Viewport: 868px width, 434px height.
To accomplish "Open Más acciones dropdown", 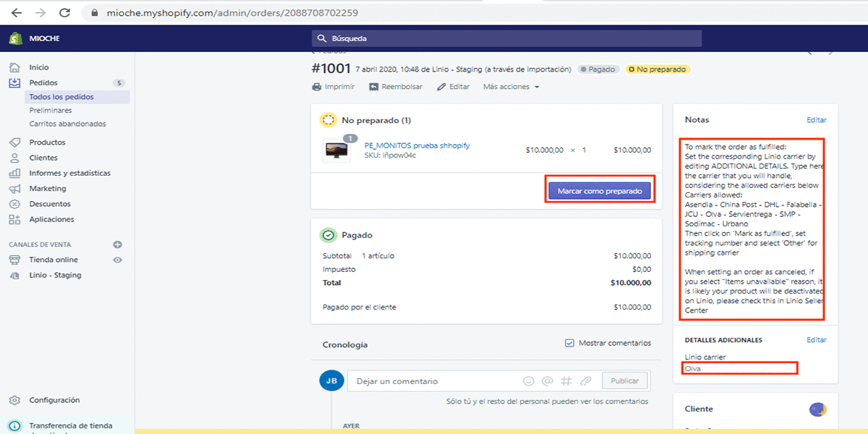I will tap(511, 87).
